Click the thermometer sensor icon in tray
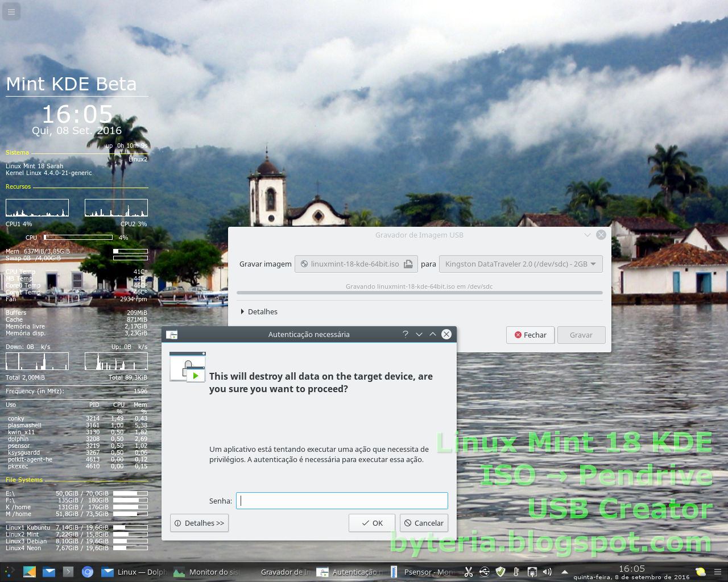728x582 pixels. [x=516, y=572]
